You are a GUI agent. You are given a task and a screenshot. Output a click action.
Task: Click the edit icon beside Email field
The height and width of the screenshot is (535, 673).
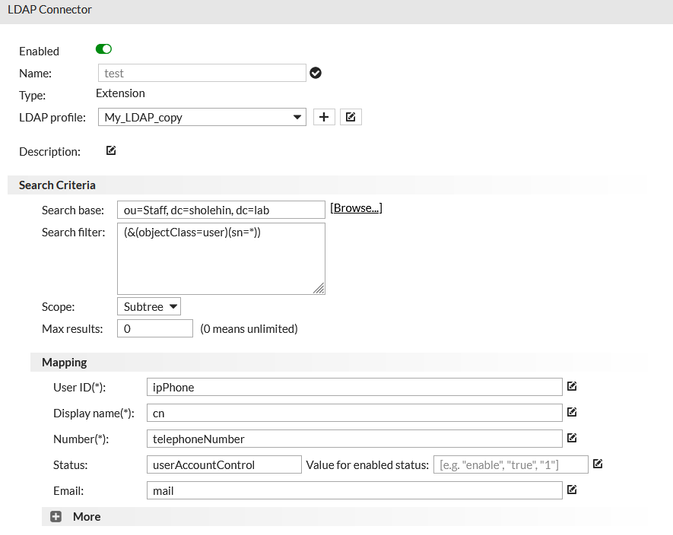click(572, 490)
